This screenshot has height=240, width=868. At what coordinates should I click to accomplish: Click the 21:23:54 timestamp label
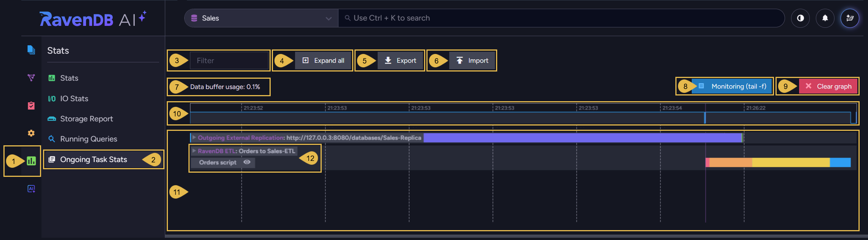[672, 108]
